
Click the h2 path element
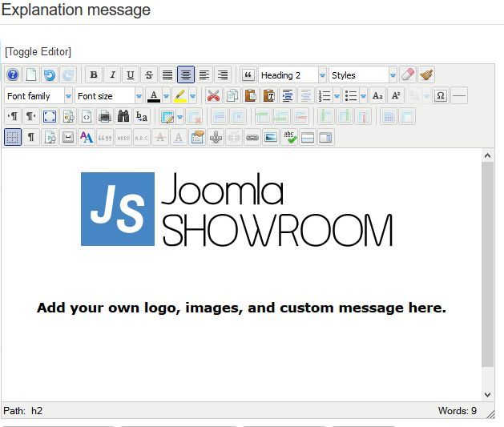(x=37, y=411)
